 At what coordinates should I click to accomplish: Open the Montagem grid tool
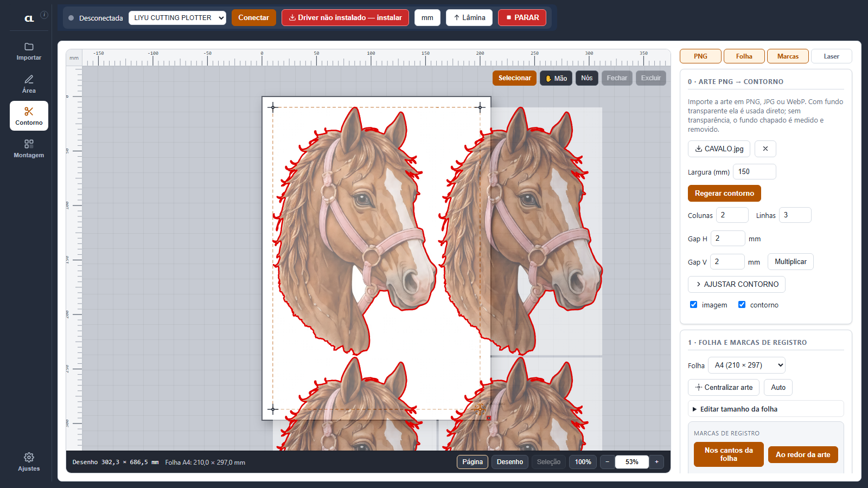pos(29,149)
